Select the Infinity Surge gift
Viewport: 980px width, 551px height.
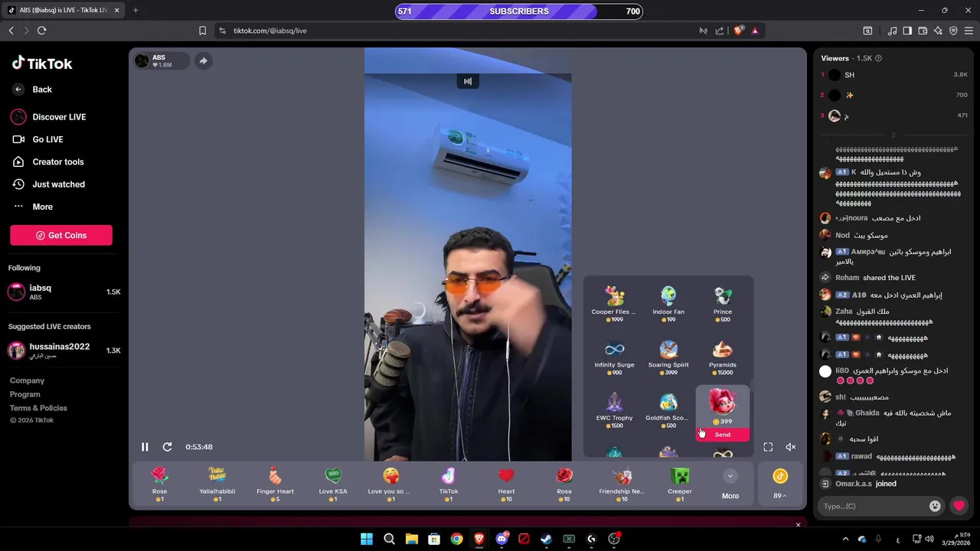click(x=614, y=357)
